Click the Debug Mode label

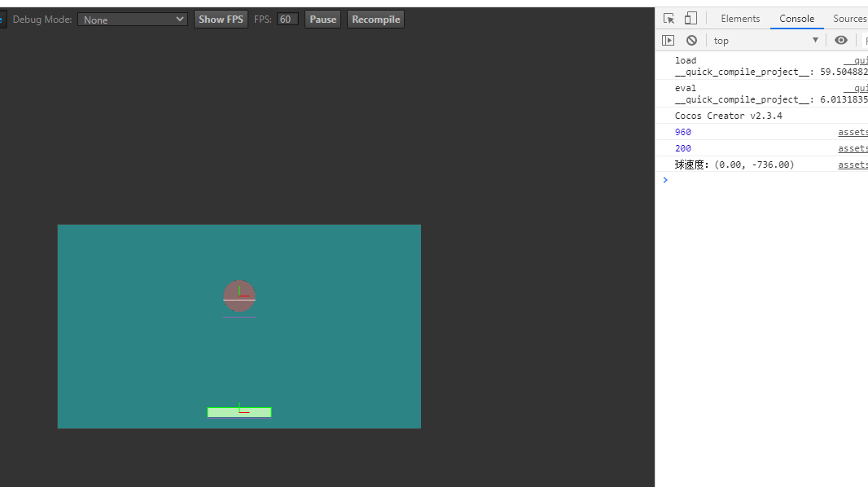[x=42, y=20]
